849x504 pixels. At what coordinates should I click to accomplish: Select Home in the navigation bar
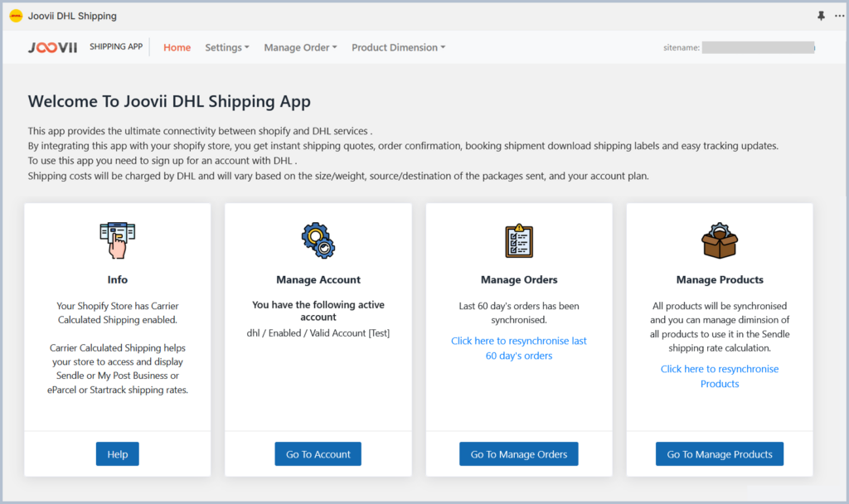pyautogui.click(x=177, y=47)
